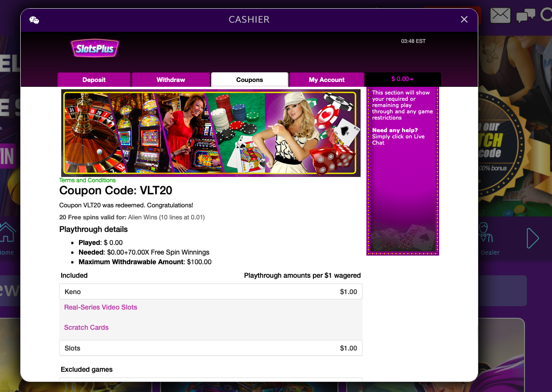Click the Slots row in included games
The width and height of the screenshot is (552, 392).
tap(211, 348)
